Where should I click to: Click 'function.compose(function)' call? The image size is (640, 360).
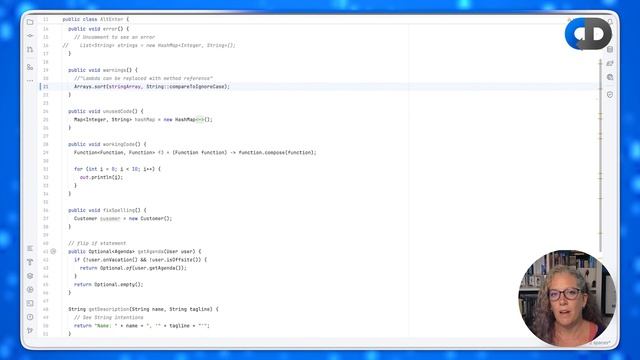276,153
